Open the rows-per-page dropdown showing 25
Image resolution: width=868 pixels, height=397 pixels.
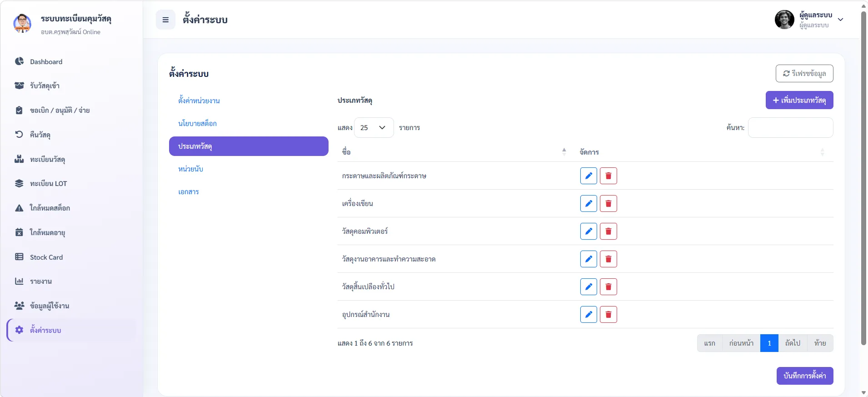pos(374,128)
